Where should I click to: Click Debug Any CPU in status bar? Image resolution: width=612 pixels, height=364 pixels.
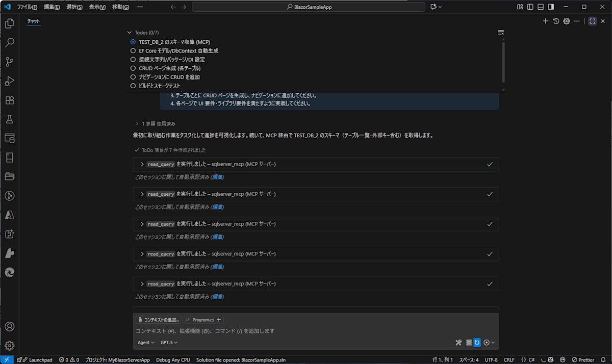coord(173,360)
